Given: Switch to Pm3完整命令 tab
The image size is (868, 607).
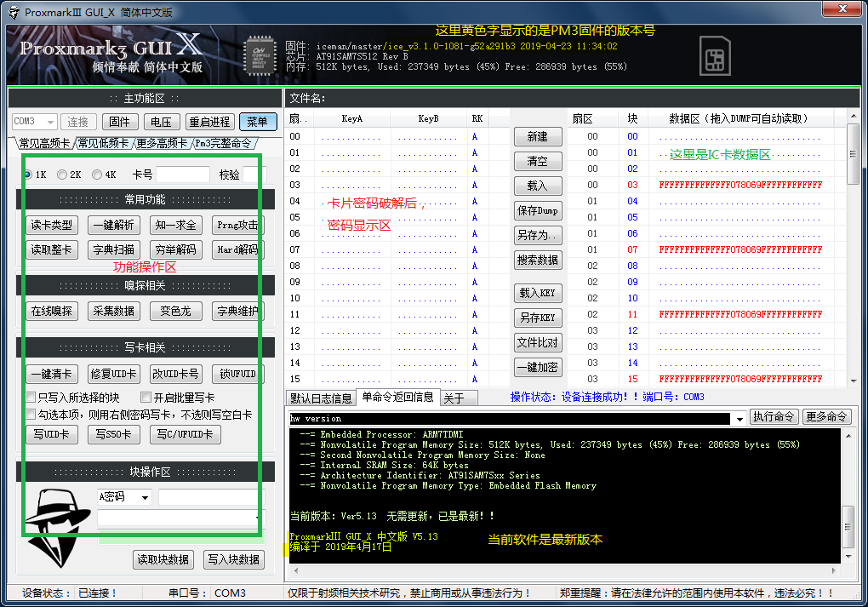Looking at the screenshot, I should [x=223, y=143].
